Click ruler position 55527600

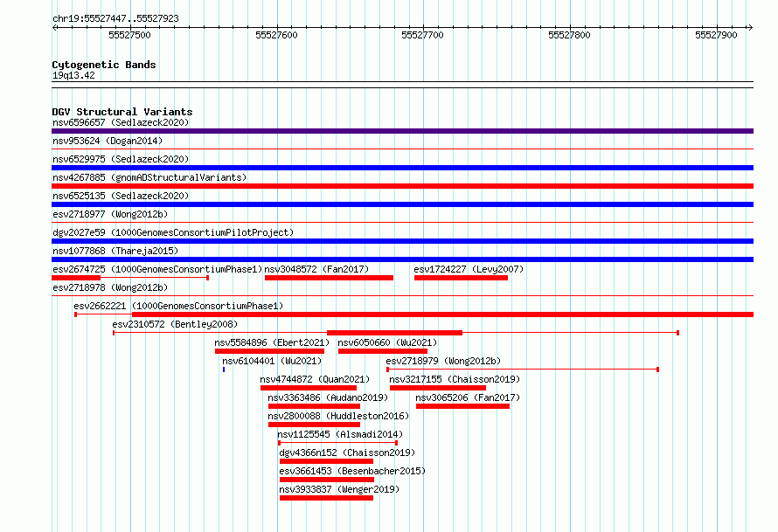pyautogui.click(x=276, y=35)
